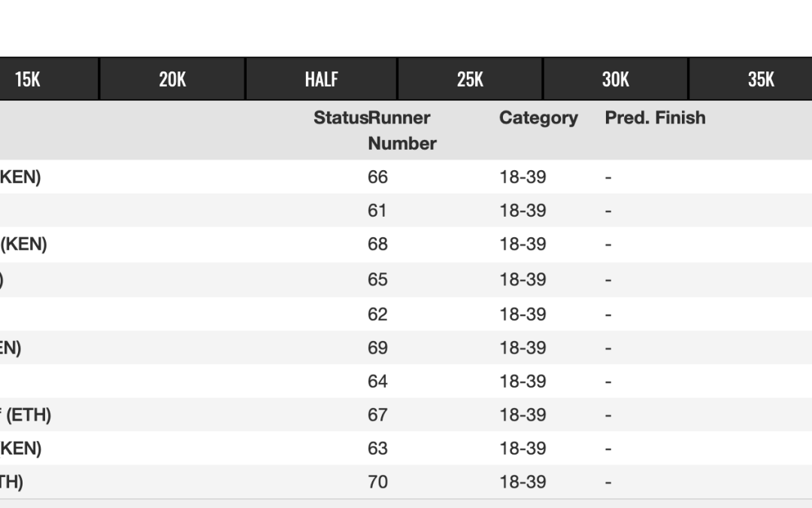Sort by the Status column header
Image resolution: width=812 pixels, height=508 pixels.
coord(340,118)
